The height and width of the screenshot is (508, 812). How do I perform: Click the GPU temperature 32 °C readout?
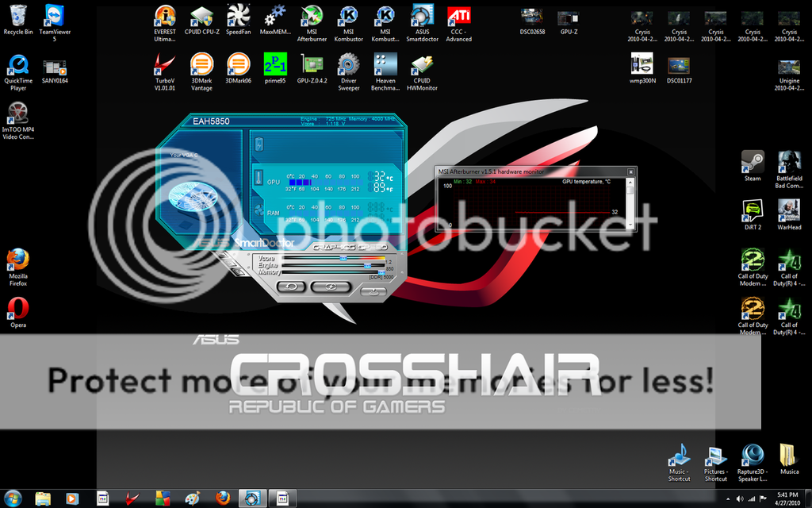point(381,177)
